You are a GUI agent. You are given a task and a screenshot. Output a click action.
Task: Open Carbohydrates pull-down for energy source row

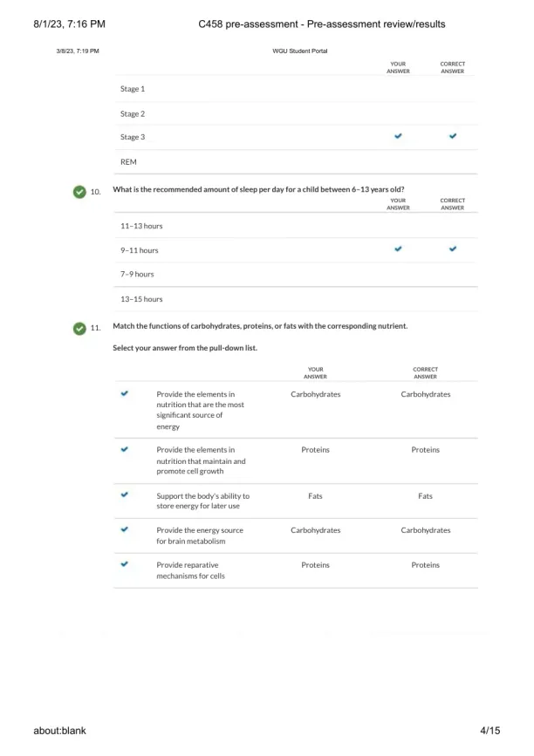coord(315,394)
